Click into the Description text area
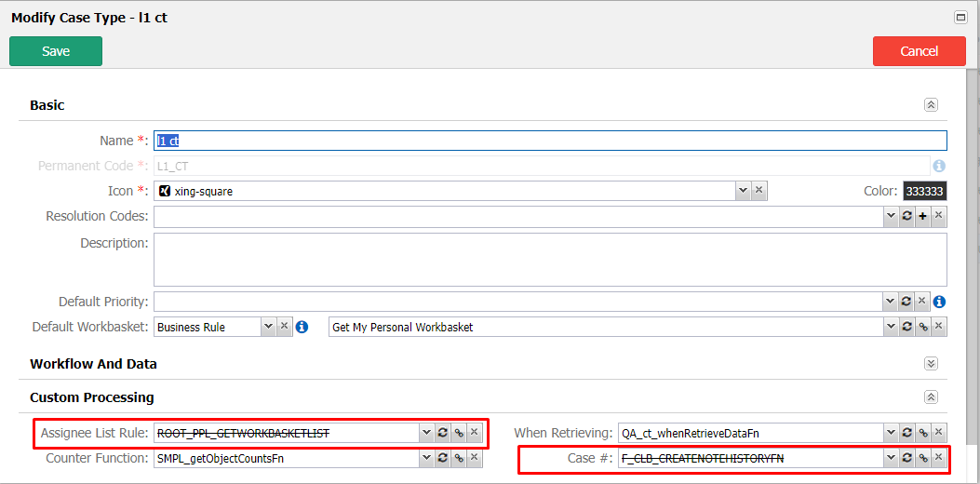Screen dimensions: 980x484 (550, 260)
